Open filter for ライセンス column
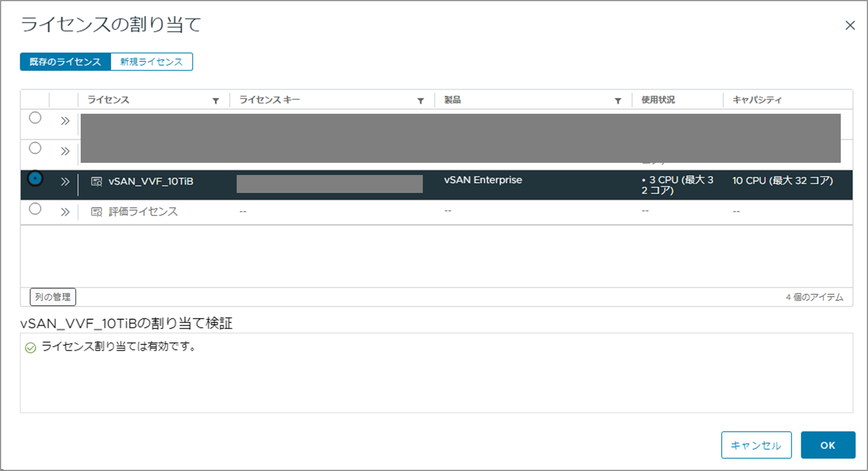 pos(216,101)
